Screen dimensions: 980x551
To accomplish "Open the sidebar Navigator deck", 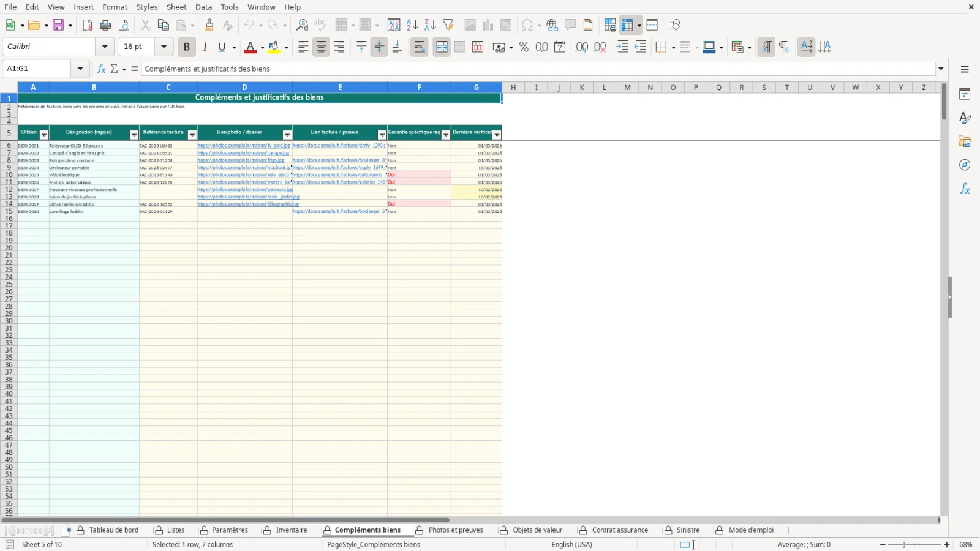I will [965, 165].
